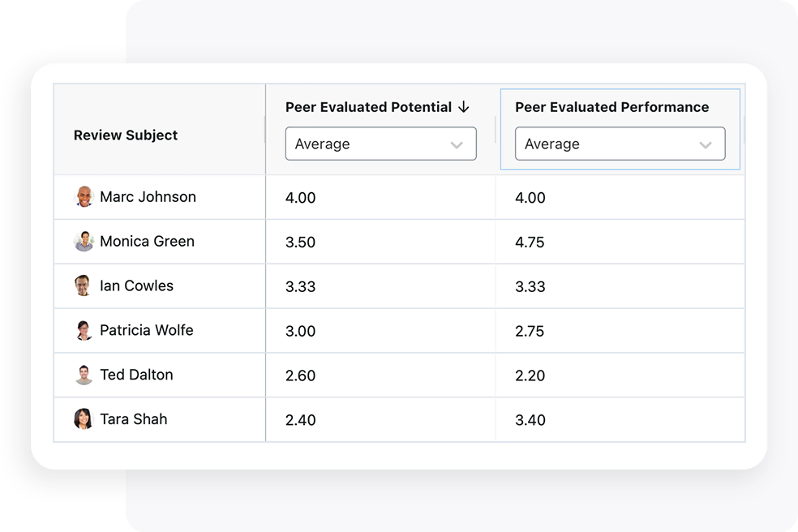Image resolution: width=798 pixels, height=532 pixels.
Task: Click Ian Cowles' profile picture
Action: point(84,286)
